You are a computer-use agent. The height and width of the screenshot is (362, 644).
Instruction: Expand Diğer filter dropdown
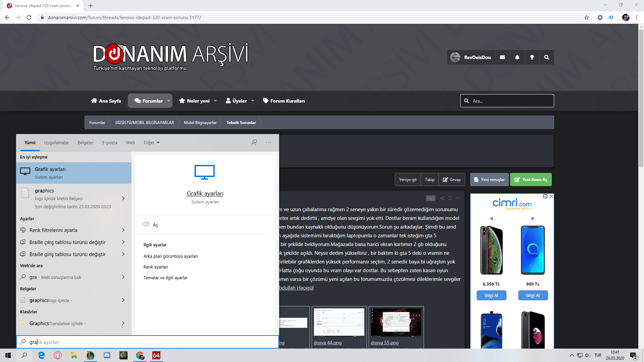(x=152, y=143)
